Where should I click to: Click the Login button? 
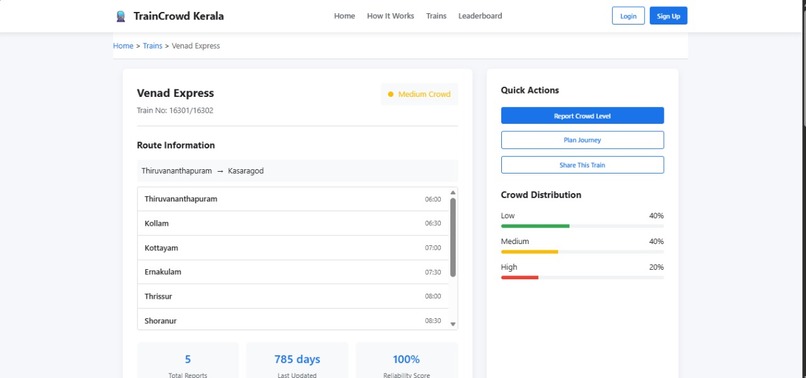(x=628, y=16)
